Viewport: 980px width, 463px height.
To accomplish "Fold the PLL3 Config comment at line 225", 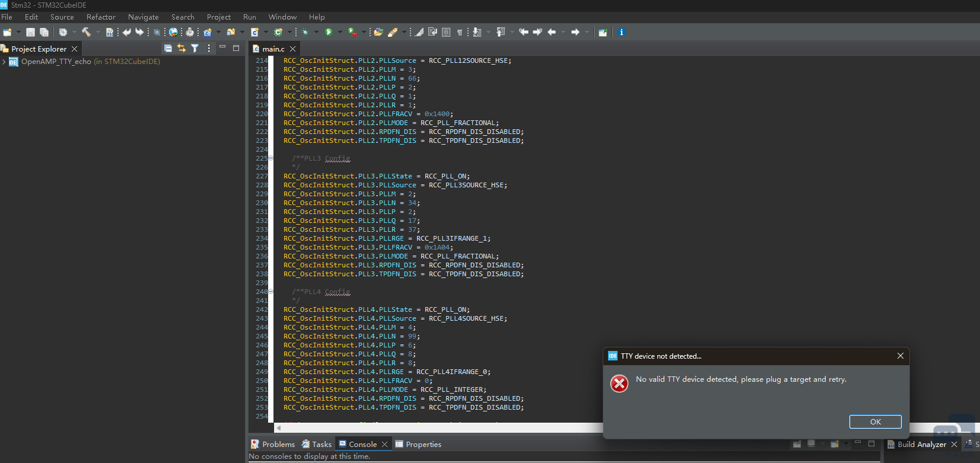I will click(x=271, y=158).
